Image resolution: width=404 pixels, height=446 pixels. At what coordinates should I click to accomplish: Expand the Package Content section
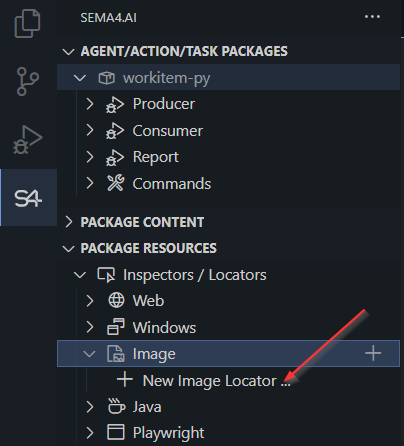[x=69, y=222]
